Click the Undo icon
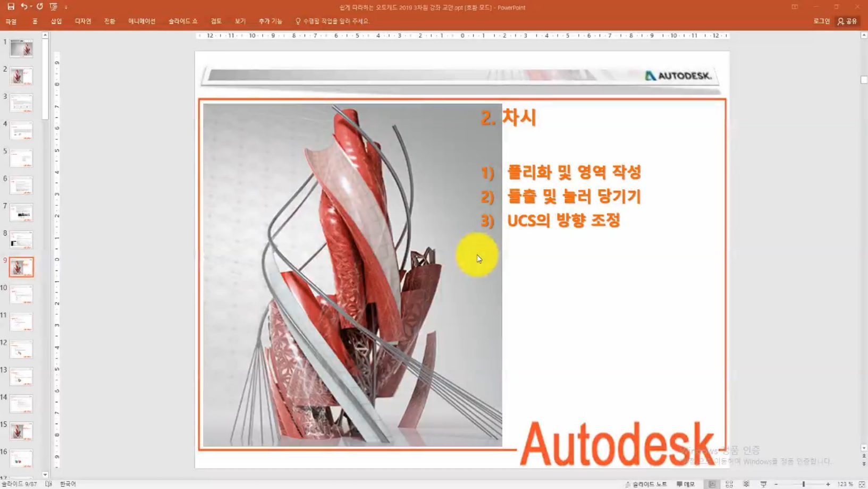The image size is (868, 489). [x=24, y=6]
